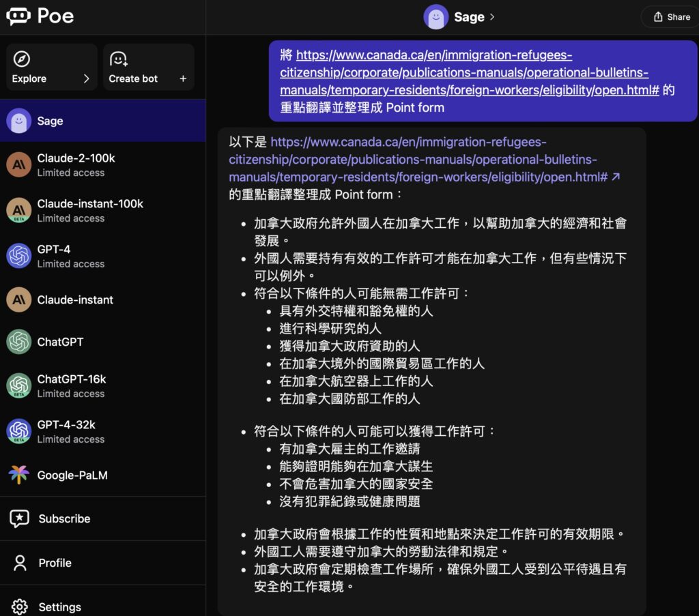Click 'Limited access' under Claude-2-100k
Screen dimensions: 699x616
(x=71, y=173)
